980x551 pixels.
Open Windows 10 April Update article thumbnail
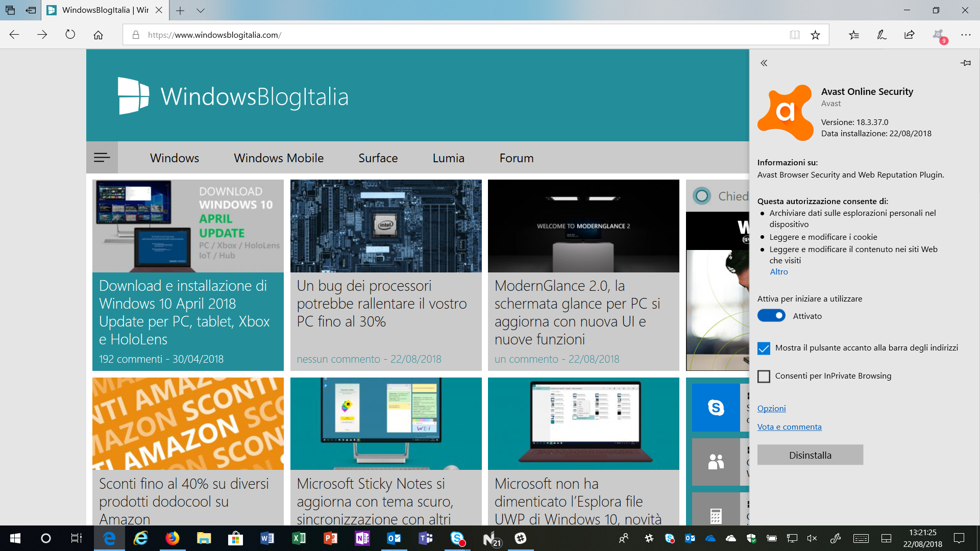[188, 226]
